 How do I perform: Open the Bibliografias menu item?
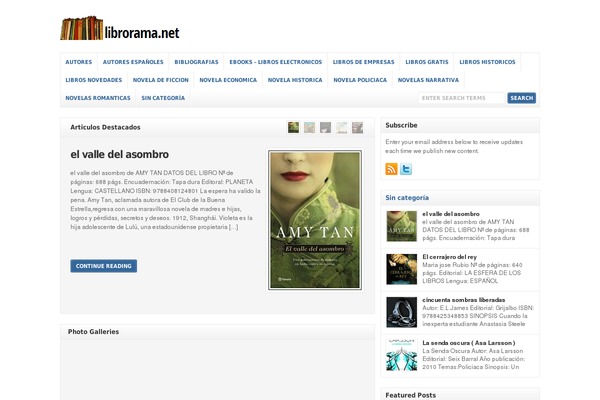point(196,62)
